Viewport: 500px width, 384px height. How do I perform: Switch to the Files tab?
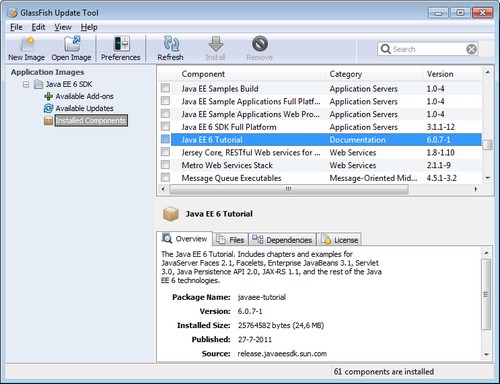(x=231, y=239)
